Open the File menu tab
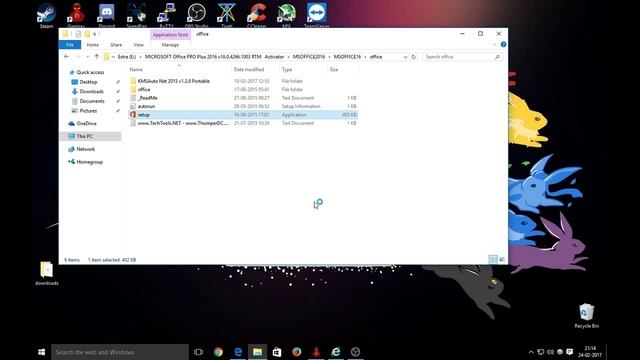Screen dimensions: 640x360 pos(70,44)
